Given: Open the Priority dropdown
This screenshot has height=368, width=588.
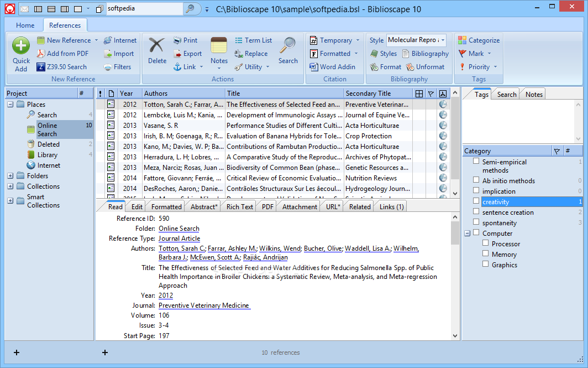Looking at the screenshot, I should click(495, 67).
